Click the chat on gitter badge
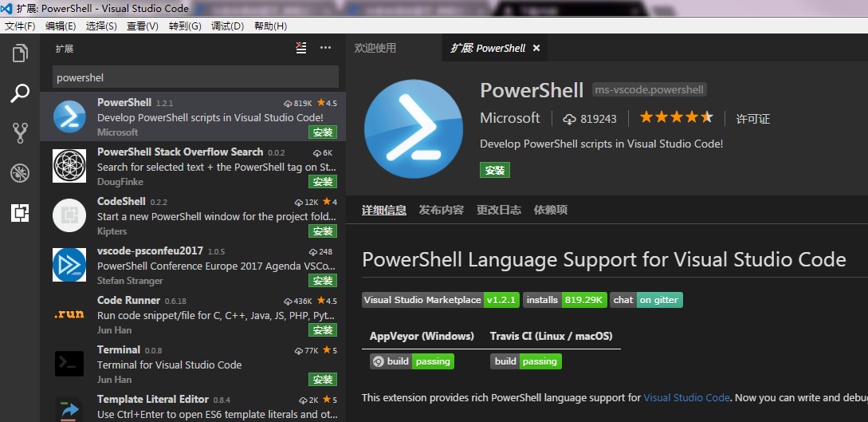The width and height of the screenshot is (868, 422). pyautogui.click(x=646, y=300)
